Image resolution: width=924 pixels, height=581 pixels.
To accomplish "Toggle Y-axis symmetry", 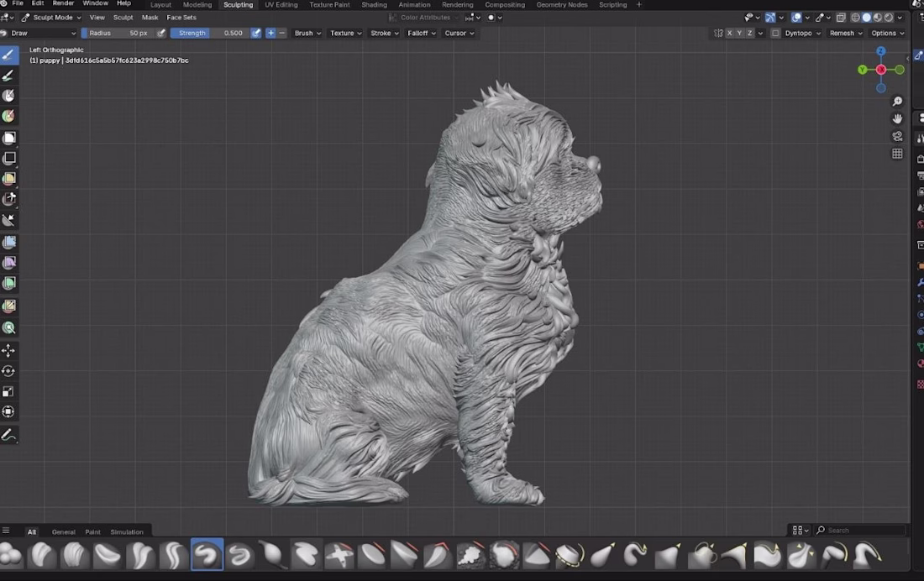I will pyautogui.click(x=739, y=33).
